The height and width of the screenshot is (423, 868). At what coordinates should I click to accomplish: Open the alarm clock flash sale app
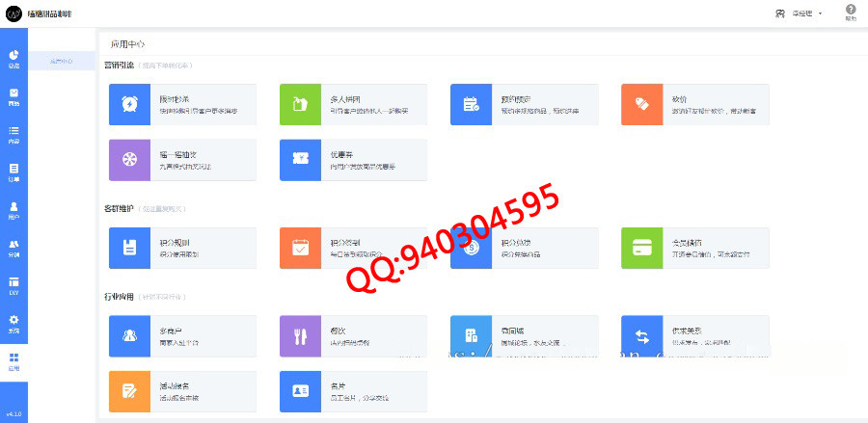[129, 104]
